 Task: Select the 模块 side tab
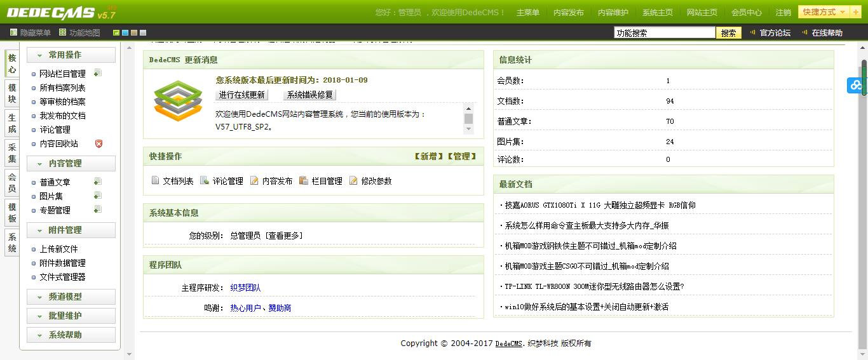(12, 93)
